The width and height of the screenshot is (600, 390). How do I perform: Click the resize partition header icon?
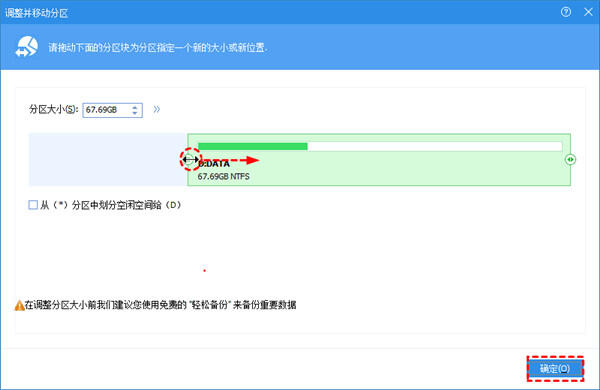(x=26, y=47)
